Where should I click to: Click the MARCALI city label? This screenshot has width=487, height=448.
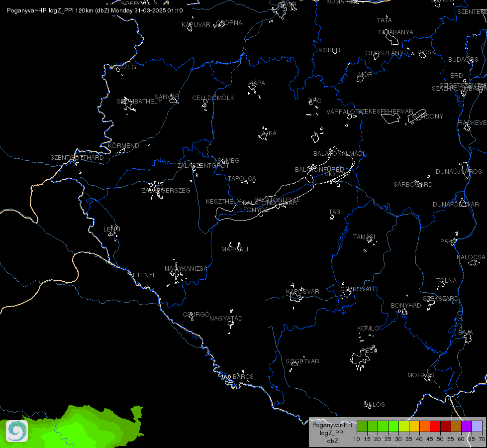coord(235,249)
